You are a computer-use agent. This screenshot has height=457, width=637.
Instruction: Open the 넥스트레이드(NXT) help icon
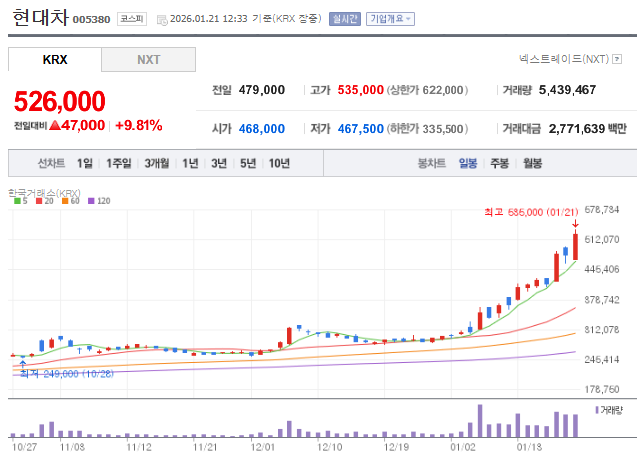coord(617,59)
